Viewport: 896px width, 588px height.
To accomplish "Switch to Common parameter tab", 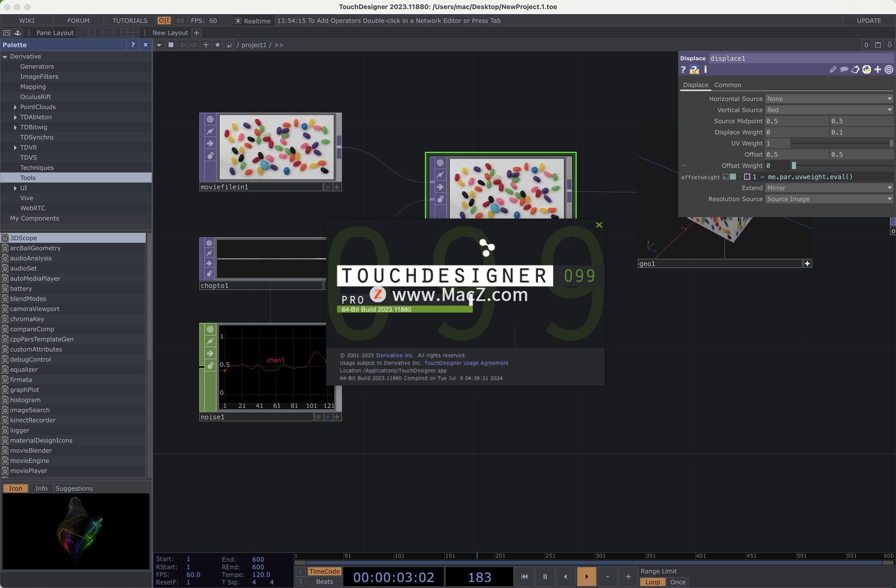I will point(728,85).
